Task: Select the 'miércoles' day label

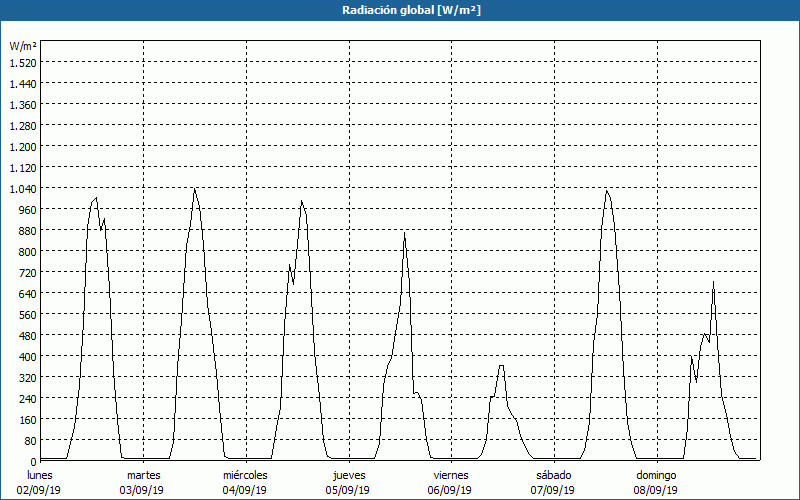Action: pyautogui.click(x=245, y=475)
